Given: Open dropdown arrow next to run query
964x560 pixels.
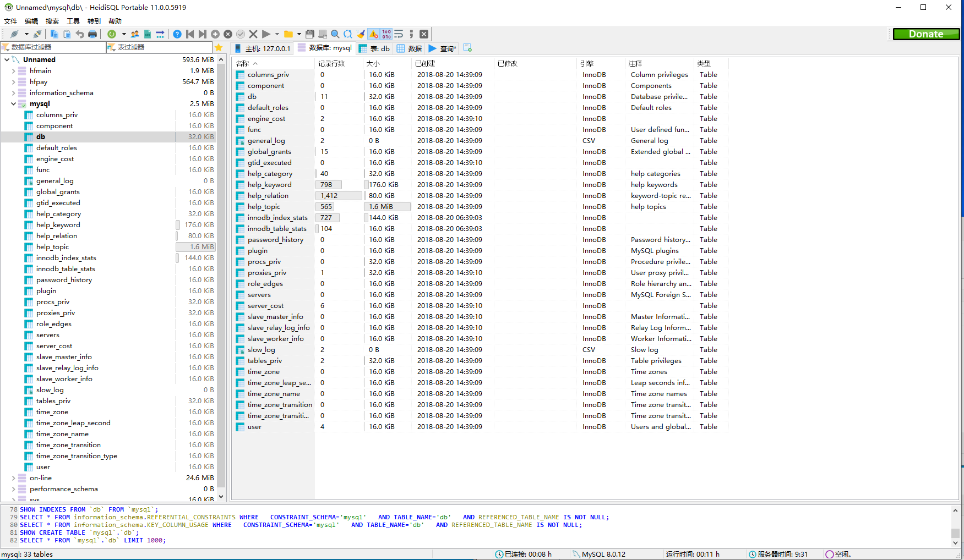Looking at the screenshot, I should (277, 34).
